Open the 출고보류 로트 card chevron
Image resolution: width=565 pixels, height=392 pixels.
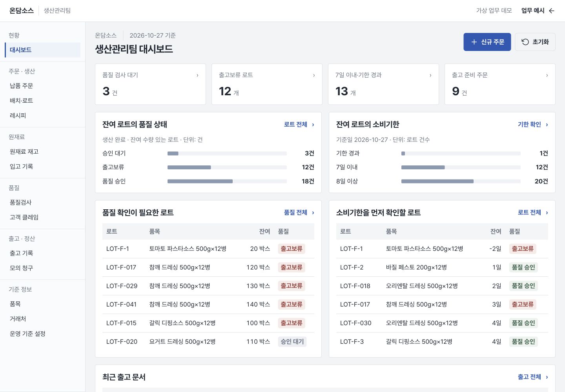pyautogui.click(x=314, y=75)
